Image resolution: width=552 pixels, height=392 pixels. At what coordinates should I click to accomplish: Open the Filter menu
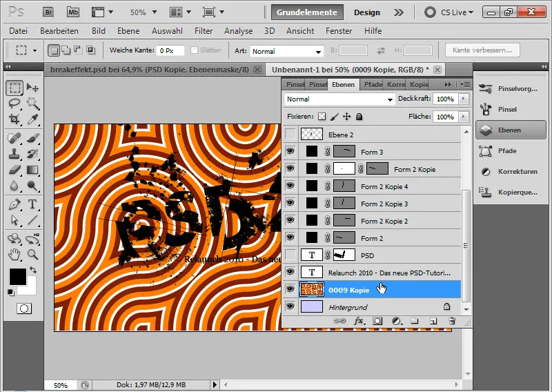pos(204,31)
